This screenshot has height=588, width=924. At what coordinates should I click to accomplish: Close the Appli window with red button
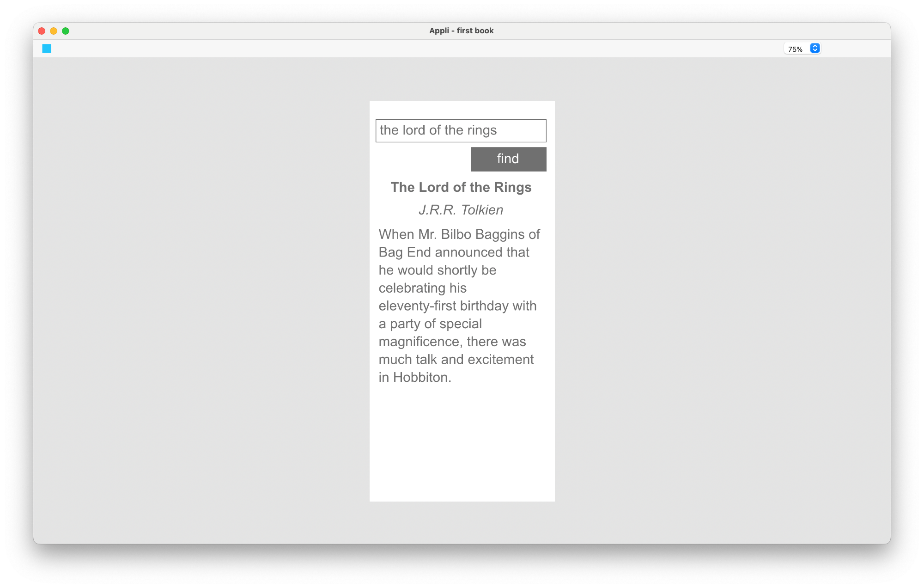coord(42,31)
